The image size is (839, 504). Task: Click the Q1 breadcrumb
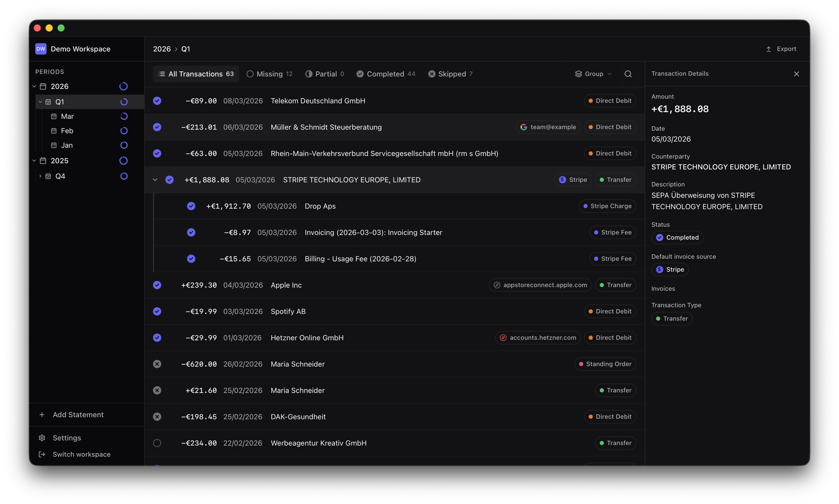pyautogui.click(x=186, y=49)
